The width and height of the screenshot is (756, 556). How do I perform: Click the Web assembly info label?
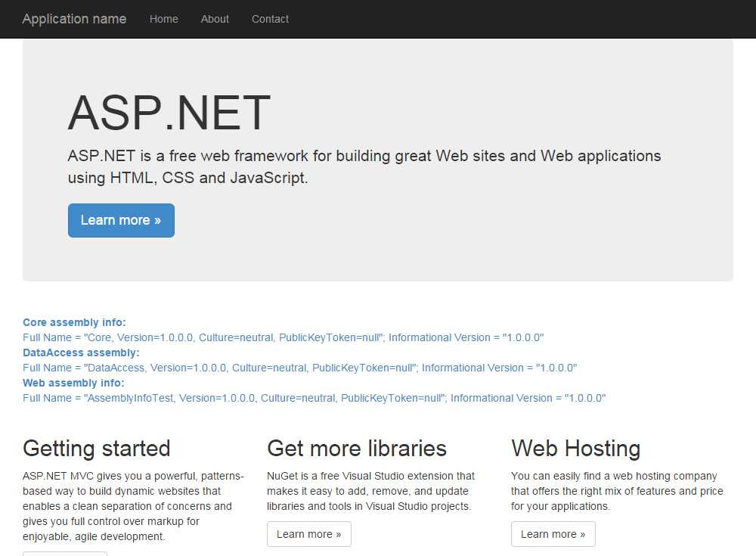click(73, 383)
